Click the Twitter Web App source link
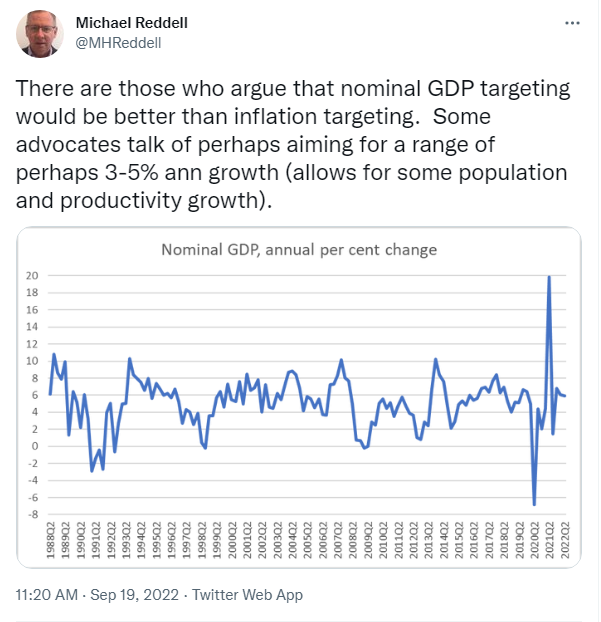 [246, 594]
